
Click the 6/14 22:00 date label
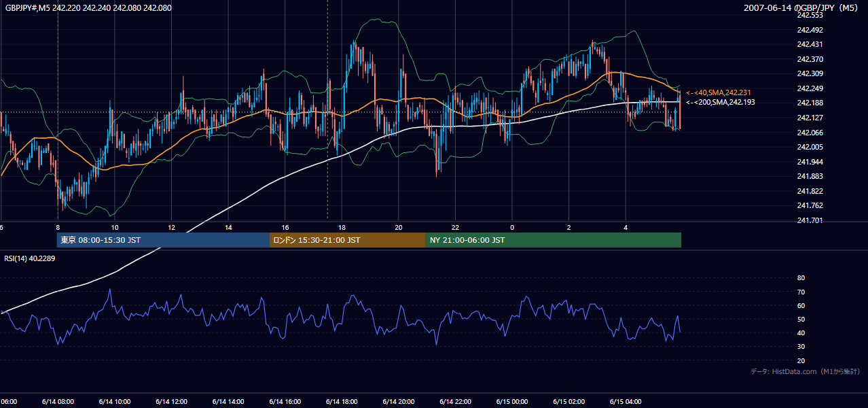click(455, 402)
